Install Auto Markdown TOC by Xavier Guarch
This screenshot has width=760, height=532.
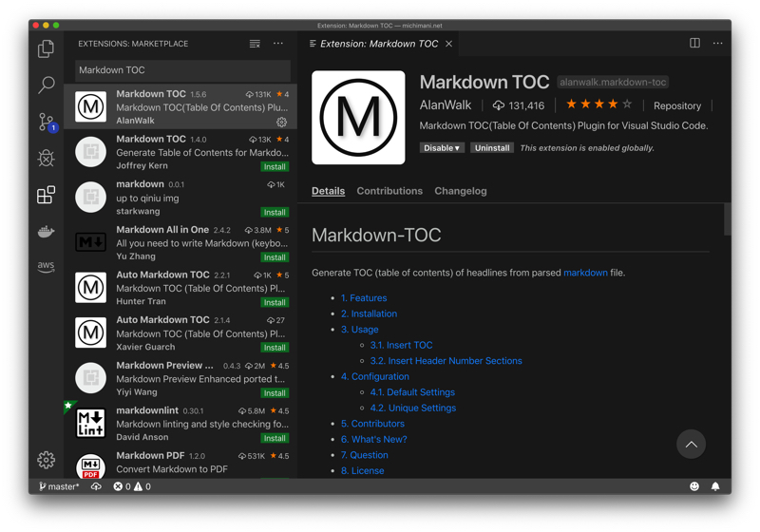(x=275, y=348)
